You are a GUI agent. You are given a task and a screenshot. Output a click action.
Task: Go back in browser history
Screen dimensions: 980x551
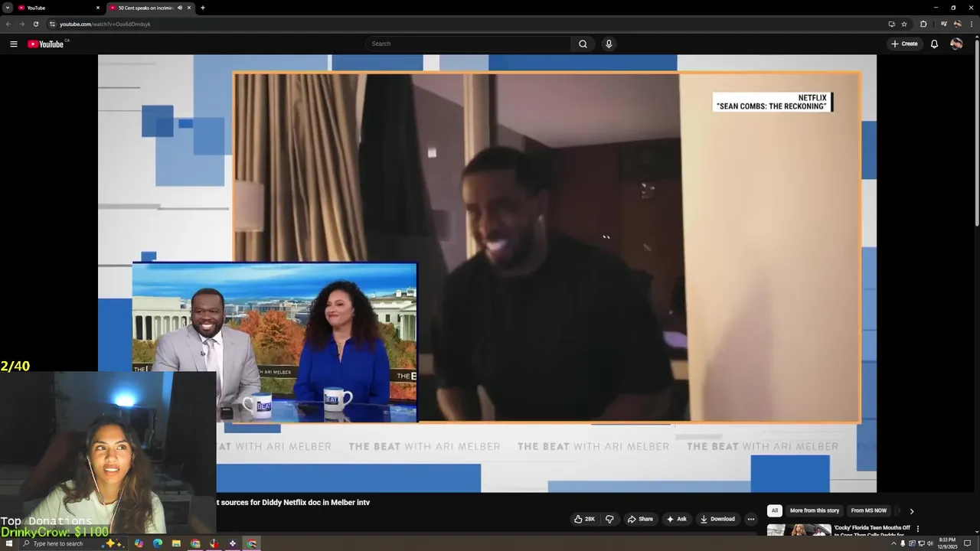[8, 24]
